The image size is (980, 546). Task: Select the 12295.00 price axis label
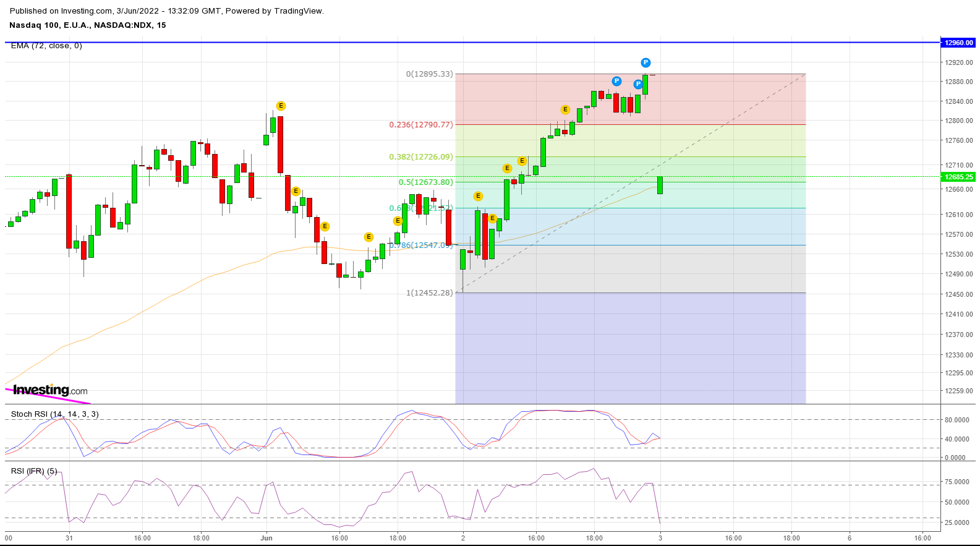tap(959, 373)
